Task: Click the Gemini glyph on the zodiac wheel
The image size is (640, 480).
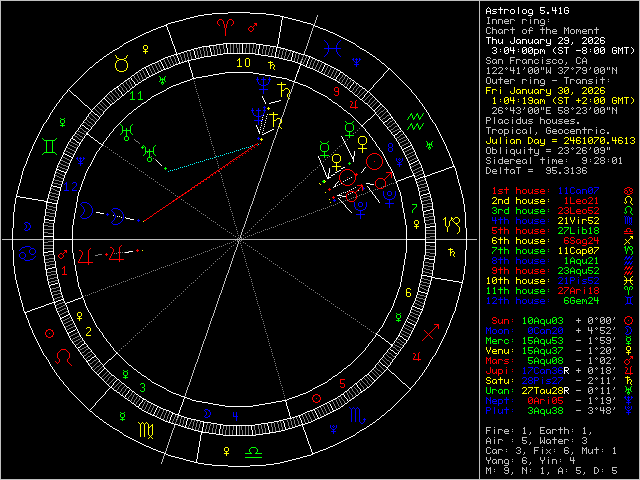Action: 47,147
